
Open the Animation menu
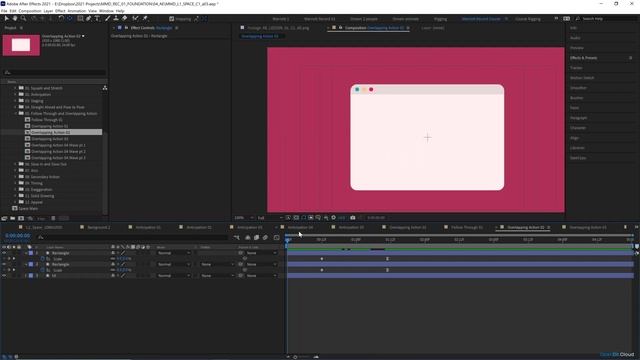tap(76, 11)
